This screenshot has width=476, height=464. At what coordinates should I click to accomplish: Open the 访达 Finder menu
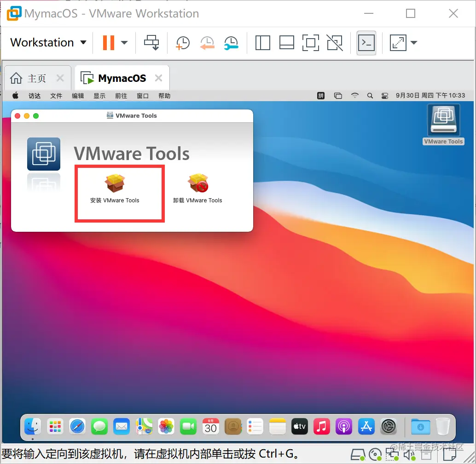point(35,96)
